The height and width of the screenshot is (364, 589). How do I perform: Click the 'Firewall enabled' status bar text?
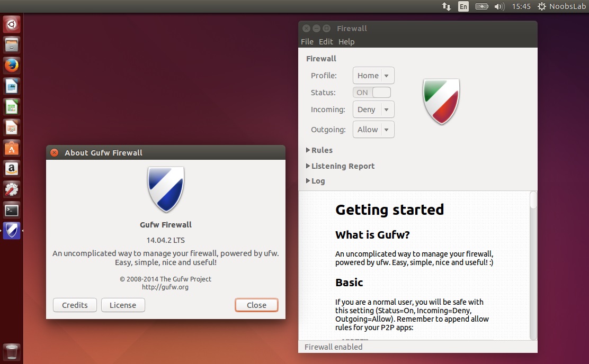[x=333, y=347]
